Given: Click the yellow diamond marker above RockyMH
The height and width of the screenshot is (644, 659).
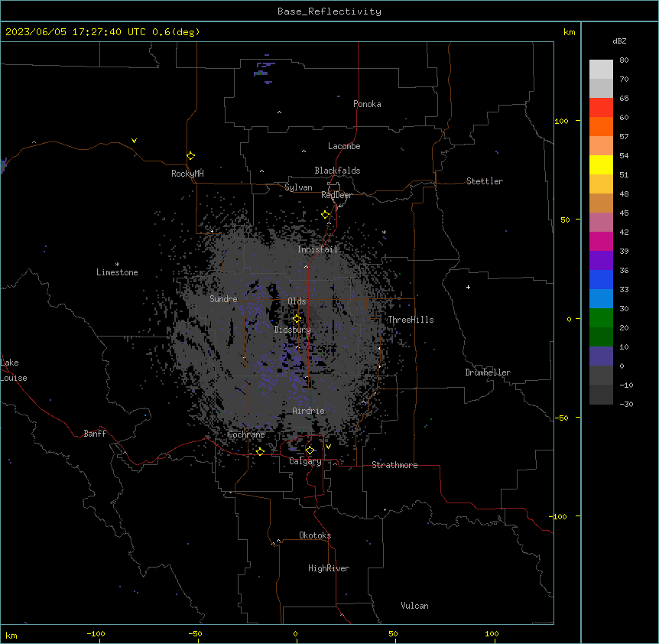Looking at the screenshot, I should click(x=191, y=156).
